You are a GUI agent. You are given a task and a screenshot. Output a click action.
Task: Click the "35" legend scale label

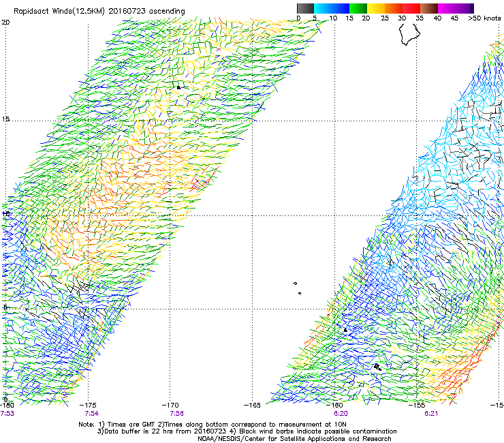(420, 18)
